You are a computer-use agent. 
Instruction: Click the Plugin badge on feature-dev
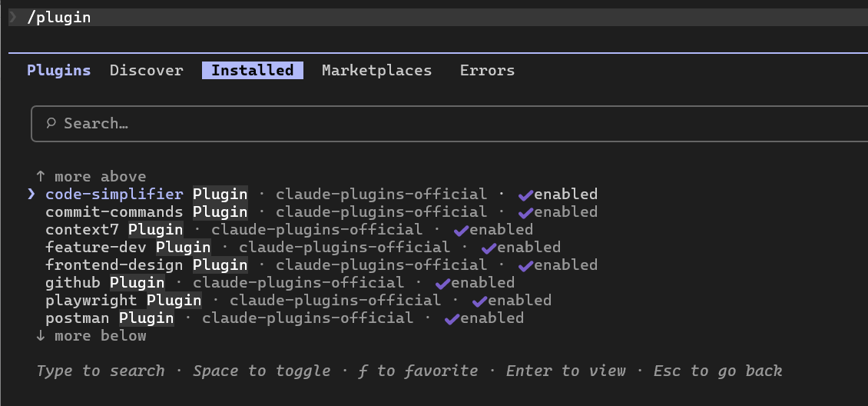[x=184, y=247]
